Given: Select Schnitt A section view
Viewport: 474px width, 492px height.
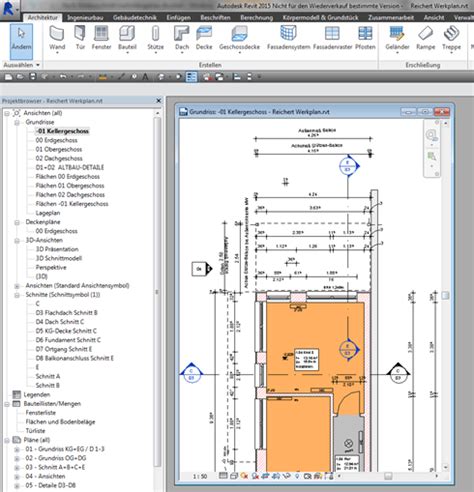Looking at the screenshot, I should click(48, 376).
